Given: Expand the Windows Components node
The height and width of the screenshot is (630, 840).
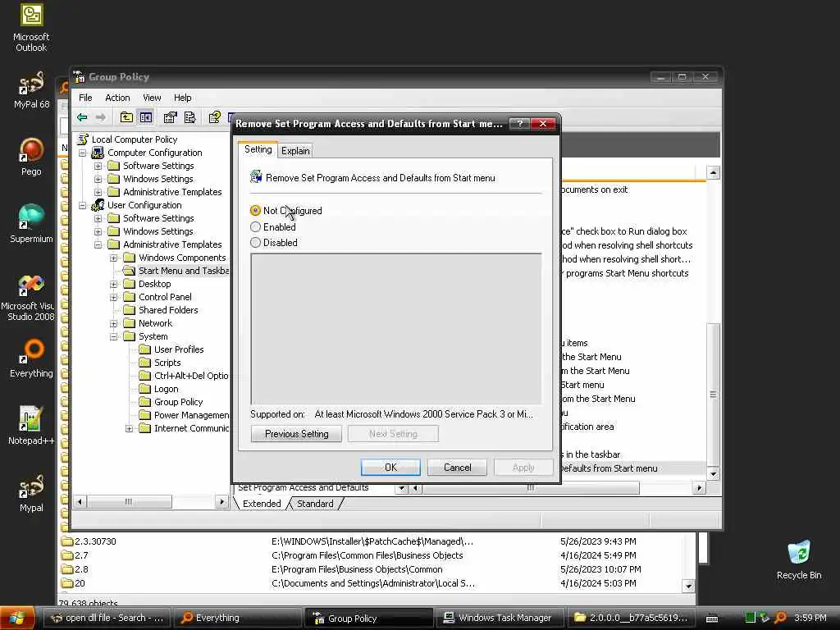Looking at the screenshot, I should click(113, 258).
